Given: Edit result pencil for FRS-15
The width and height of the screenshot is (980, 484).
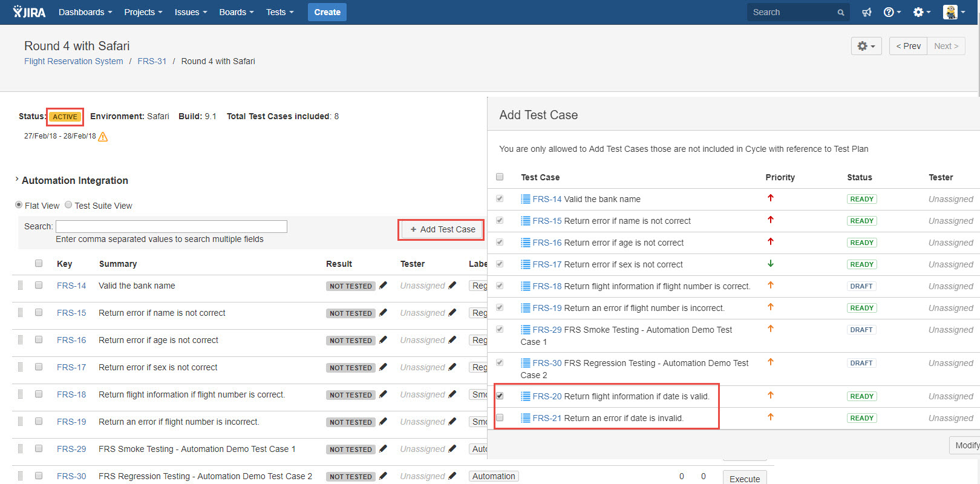Looking at the screenshot, I should pyautogui.click(x=383, y=313).
